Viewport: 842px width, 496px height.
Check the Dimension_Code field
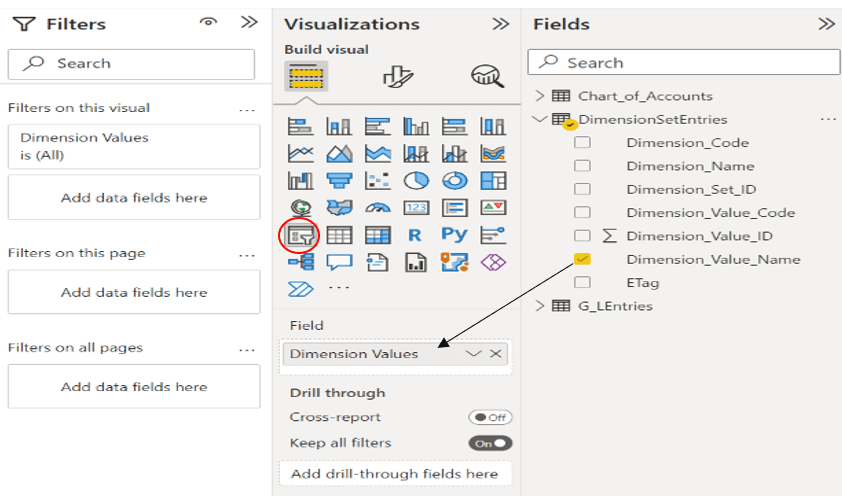[x=582, y=142]
